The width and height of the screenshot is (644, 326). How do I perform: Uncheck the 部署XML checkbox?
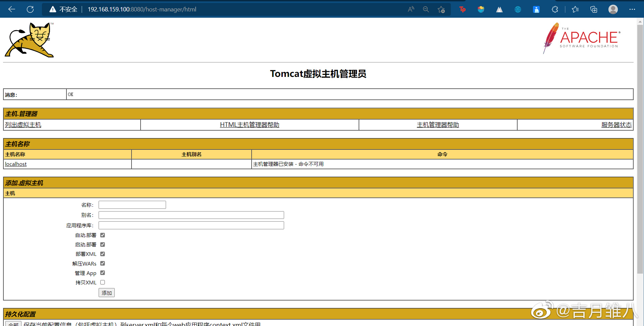103,254
